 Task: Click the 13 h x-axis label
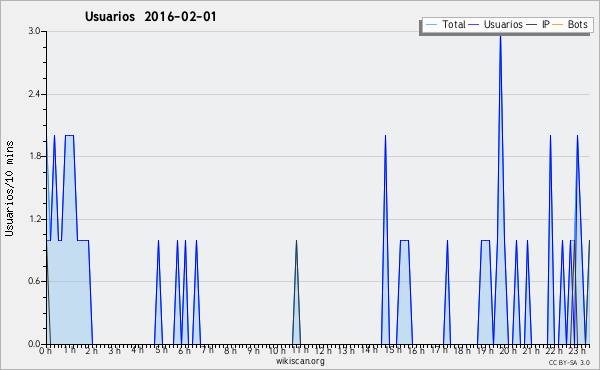[346, 350]
